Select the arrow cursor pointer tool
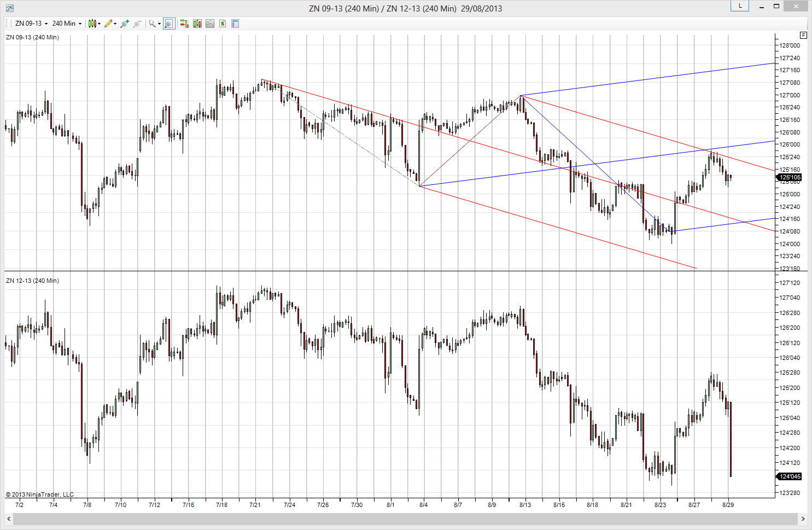812x530 pixels. (153, 24)
